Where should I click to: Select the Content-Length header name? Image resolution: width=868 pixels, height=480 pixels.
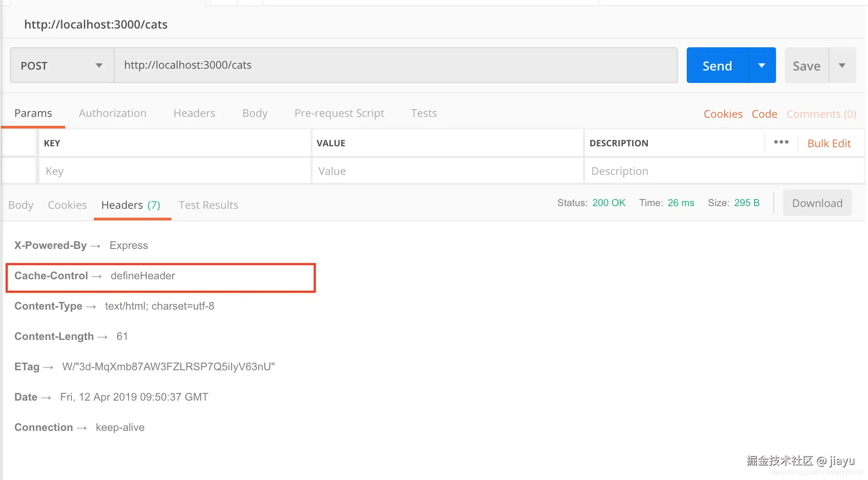point(54,336)
